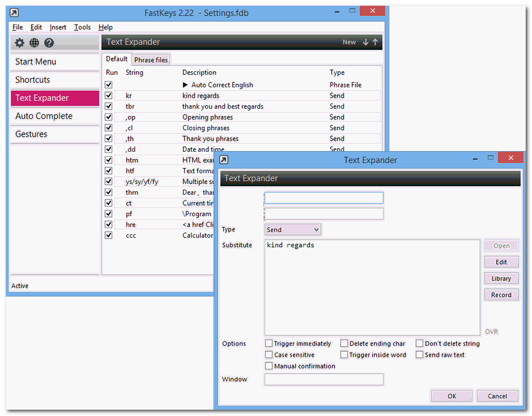Open the Help menu

[x=105, y=27]
